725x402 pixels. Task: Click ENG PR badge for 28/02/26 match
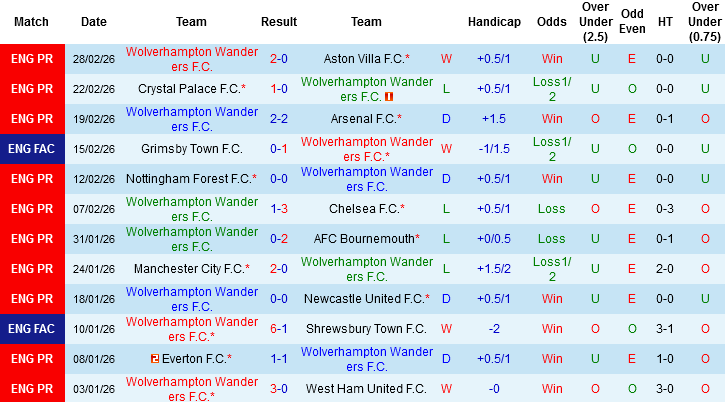coord(32,59)
